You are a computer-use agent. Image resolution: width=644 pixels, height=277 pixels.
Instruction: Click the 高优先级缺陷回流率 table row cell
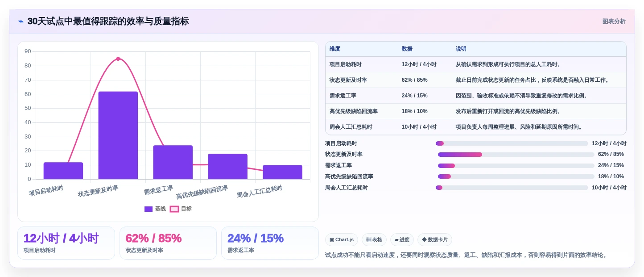point(354,111)
